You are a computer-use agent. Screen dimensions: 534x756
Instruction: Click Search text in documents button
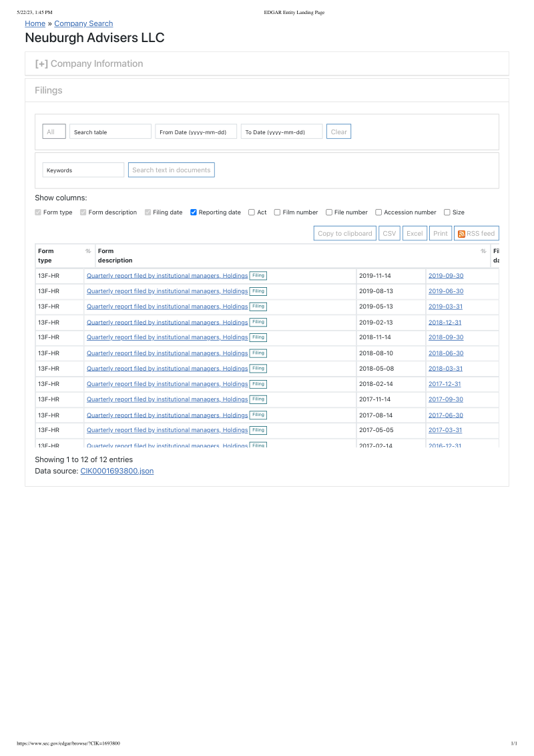coord(171,170)
